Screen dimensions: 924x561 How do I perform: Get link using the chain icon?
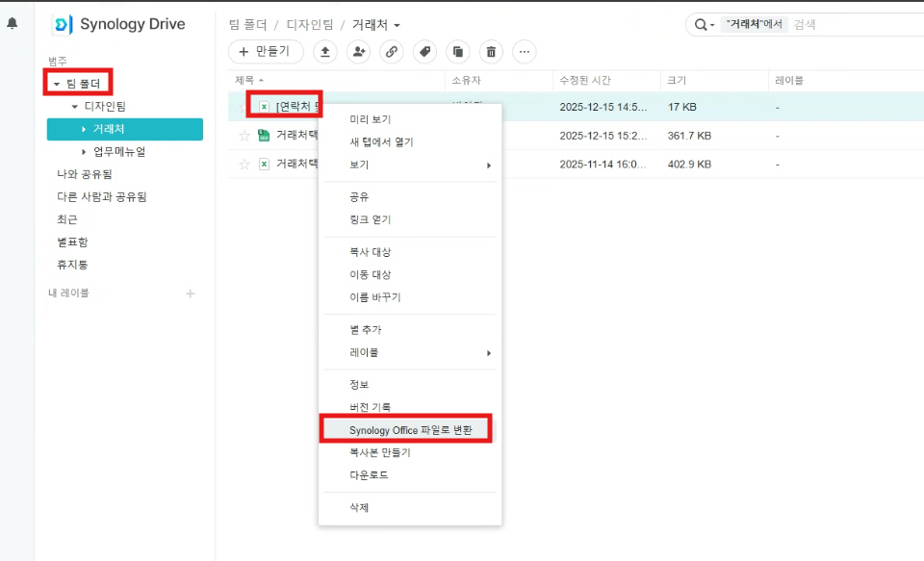[392, 52]
